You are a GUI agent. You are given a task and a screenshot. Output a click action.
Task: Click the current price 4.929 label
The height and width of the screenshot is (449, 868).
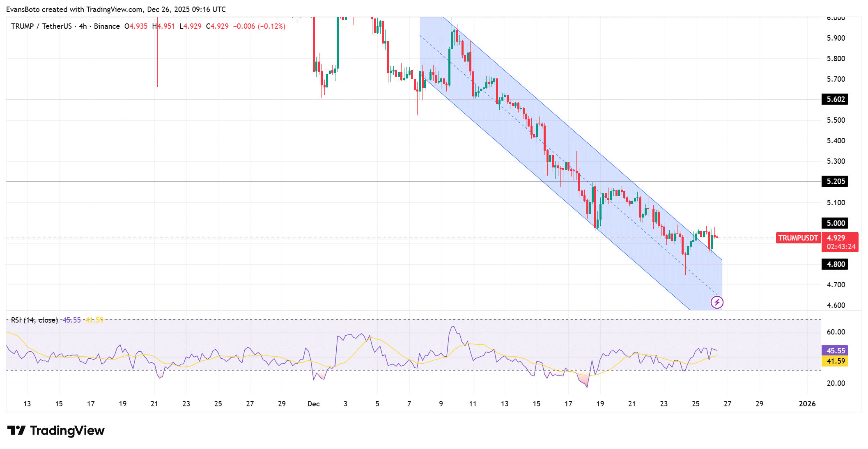click(x=836, y=238)
